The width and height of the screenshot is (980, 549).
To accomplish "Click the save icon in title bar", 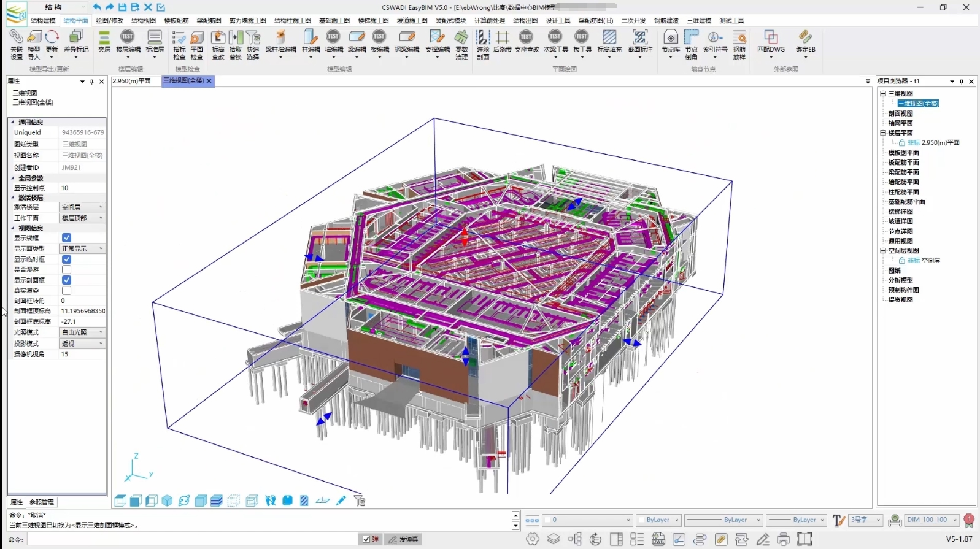I will [122, 7].
